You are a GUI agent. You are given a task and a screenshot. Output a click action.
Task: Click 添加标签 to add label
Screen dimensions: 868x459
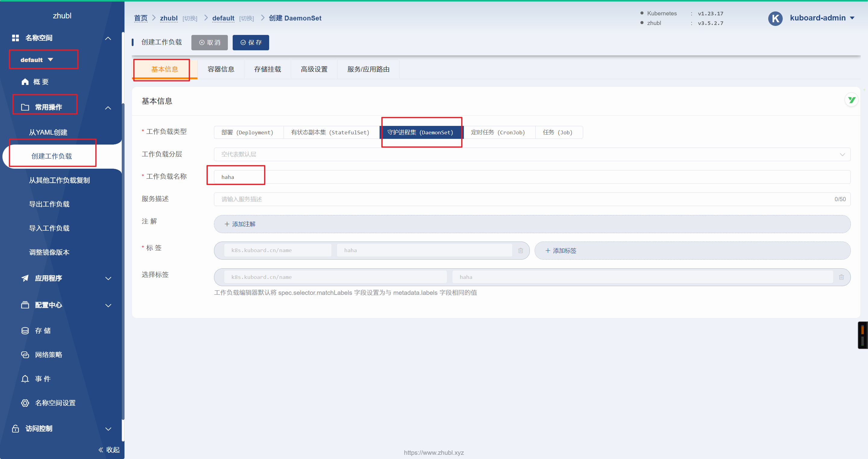pos(693,251)
